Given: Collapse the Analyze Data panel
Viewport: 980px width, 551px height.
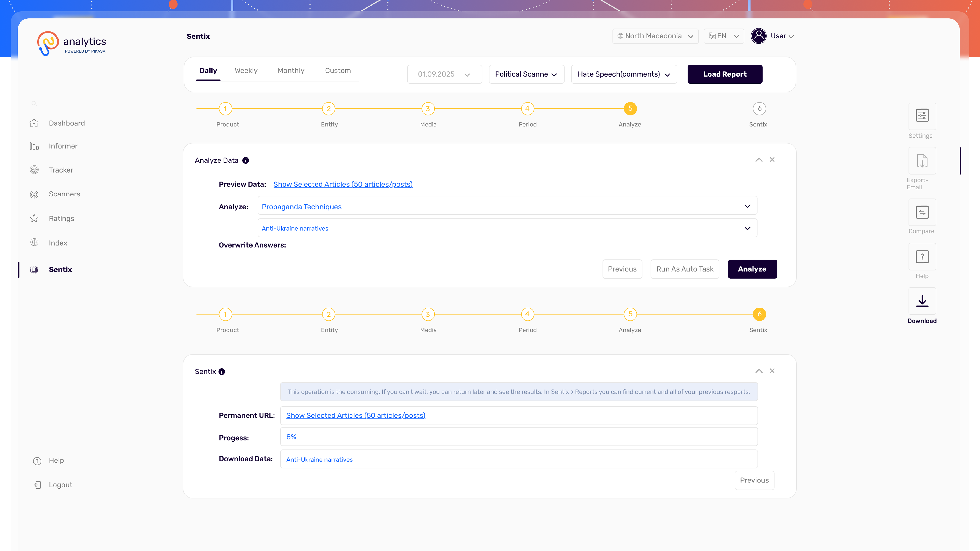Looking at the screenshot, I should (759, 160).
